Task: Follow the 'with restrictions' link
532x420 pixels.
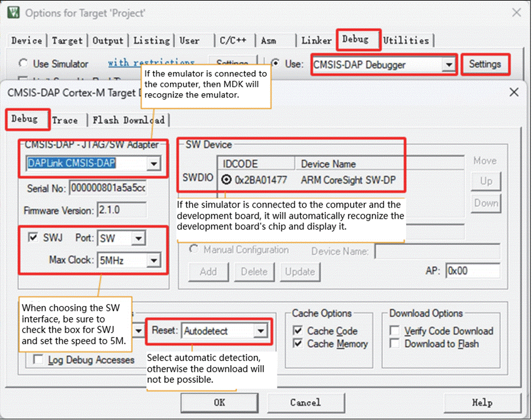Action: pyautogui.click(x=151, y=63)
